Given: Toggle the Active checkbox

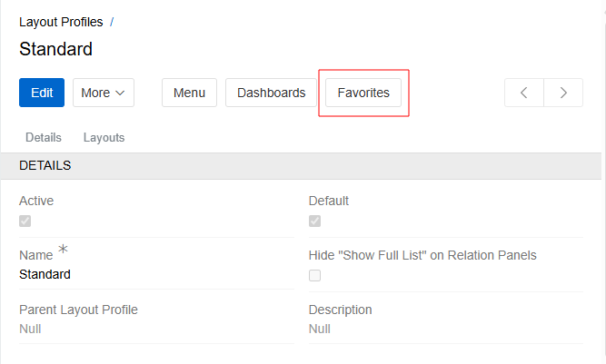Looking at the screenshot, I should point(25,221).
